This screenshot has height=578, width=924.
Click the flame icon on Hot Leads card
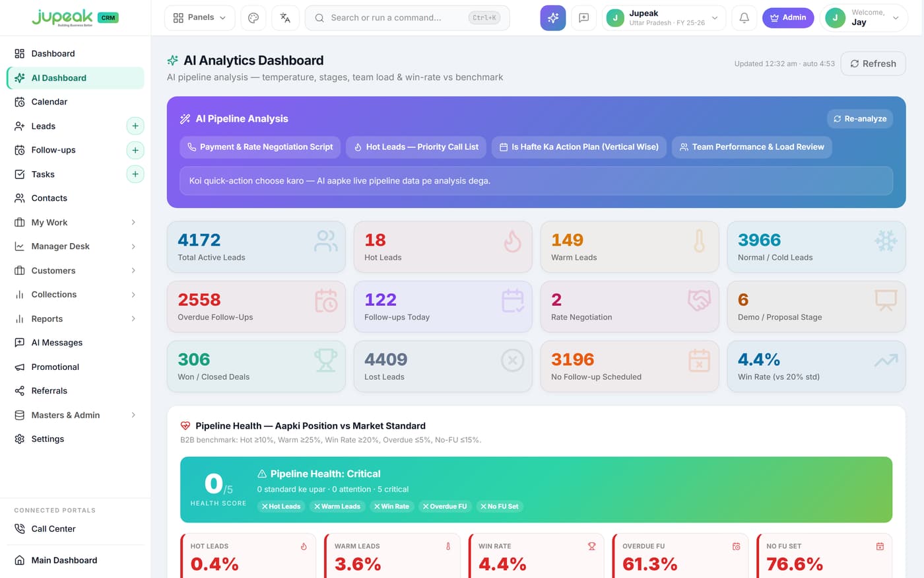pos(512,241)
